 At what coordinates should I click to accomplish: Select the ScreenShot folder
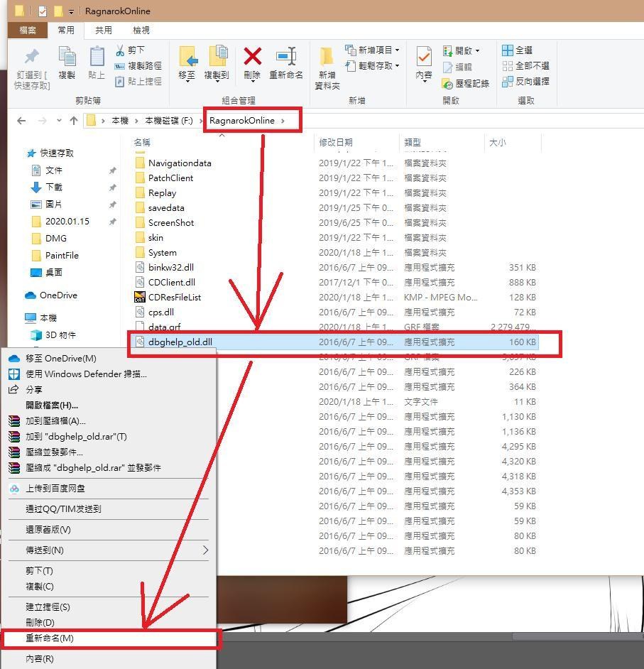171,223
